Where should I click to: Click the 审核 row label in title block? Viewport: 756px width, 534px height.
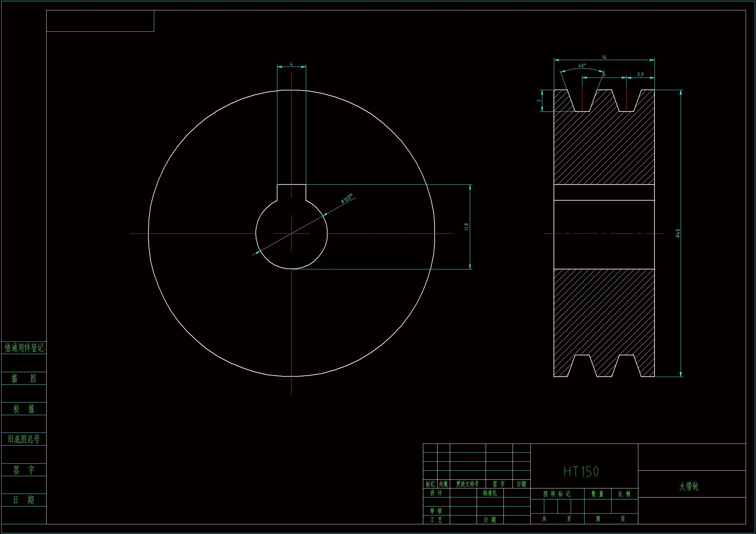pos(436,511)
